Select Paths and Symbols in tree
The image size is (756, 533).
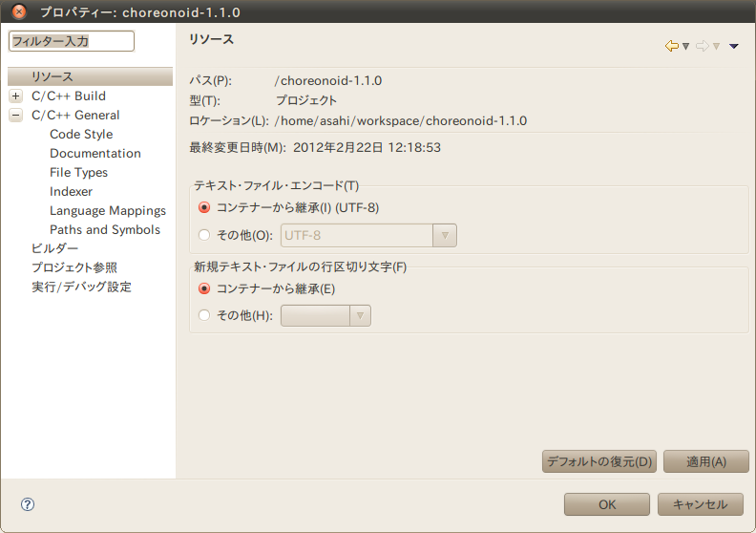pyautogui.click(x=105, y=229)
